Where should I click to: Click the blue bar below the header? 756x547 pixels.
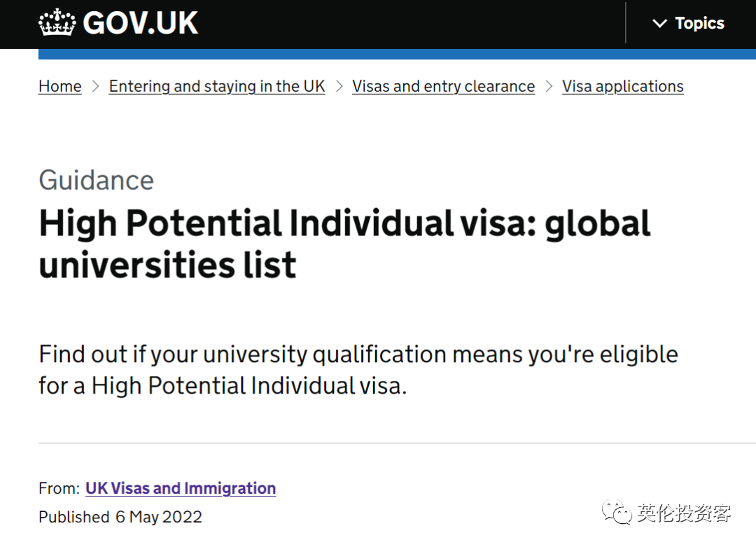pos(397,54)
